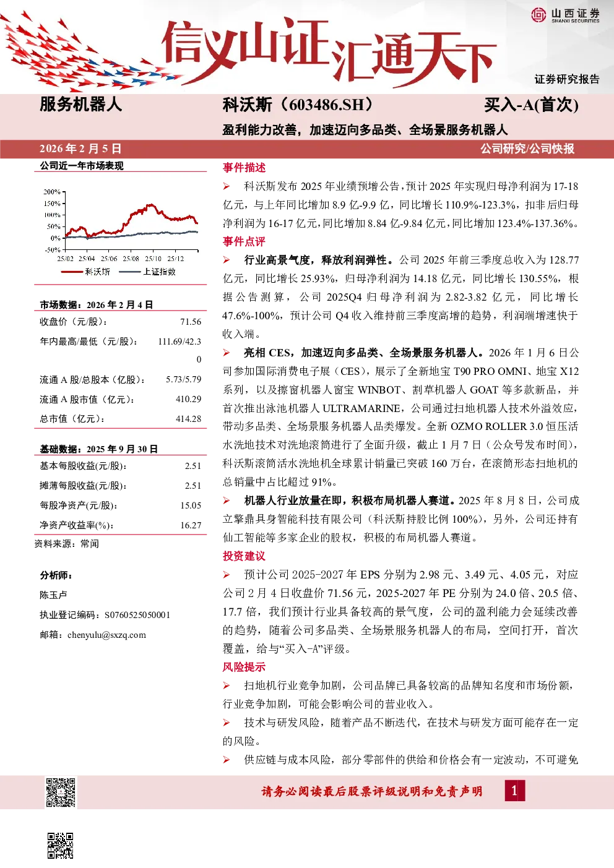Click the 公司近一年市场表现 heading

tap(82, 166)
